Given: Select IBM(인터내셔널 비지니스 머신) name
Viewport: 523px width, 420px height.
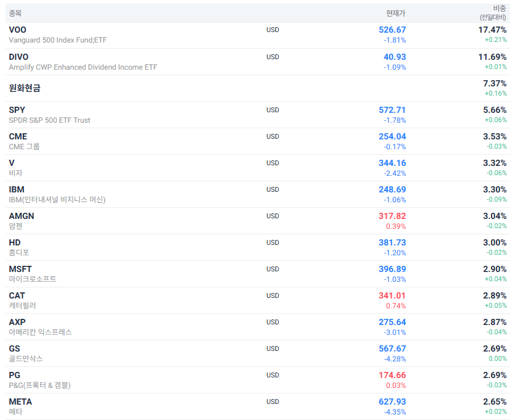Looking at the screenshot, I should coord(57,200).
